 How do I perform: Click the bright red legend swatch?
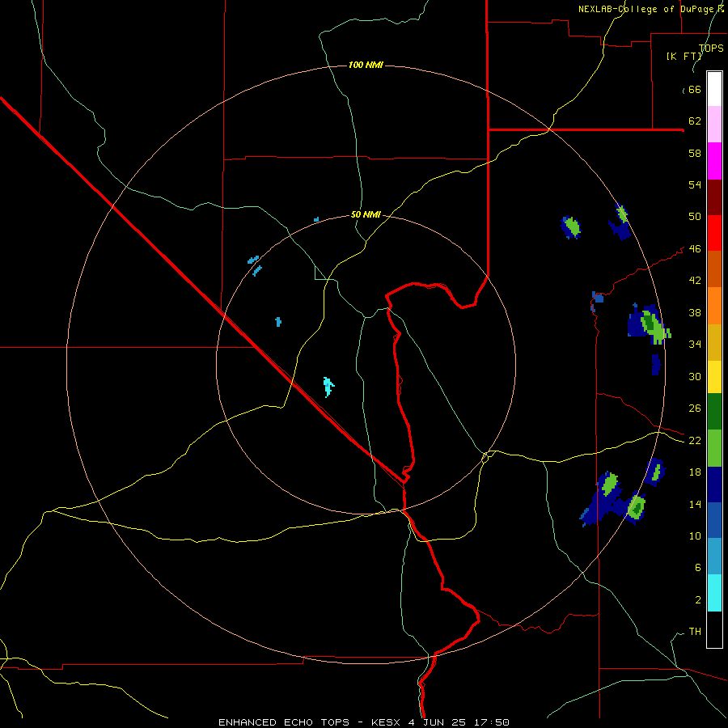pos(714,233)
